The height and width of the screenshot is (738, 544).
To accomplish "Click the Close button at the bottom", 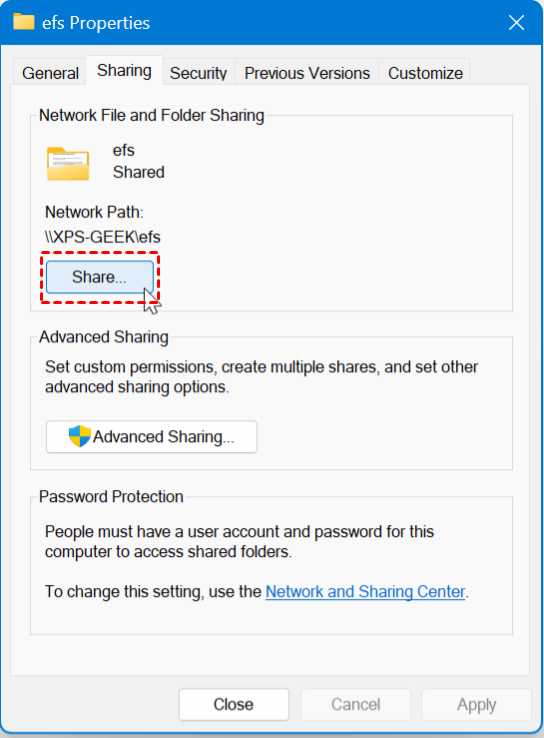I will (x=233, y=704).
